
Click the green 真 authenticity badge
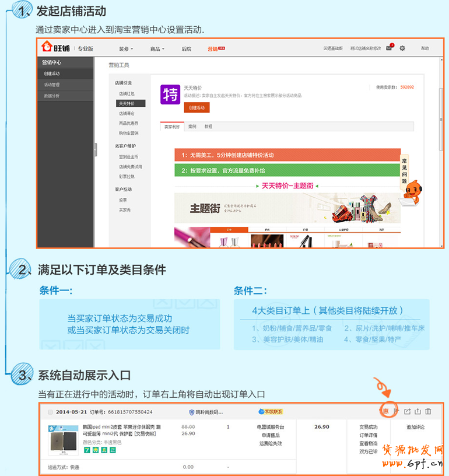[104, 450]
